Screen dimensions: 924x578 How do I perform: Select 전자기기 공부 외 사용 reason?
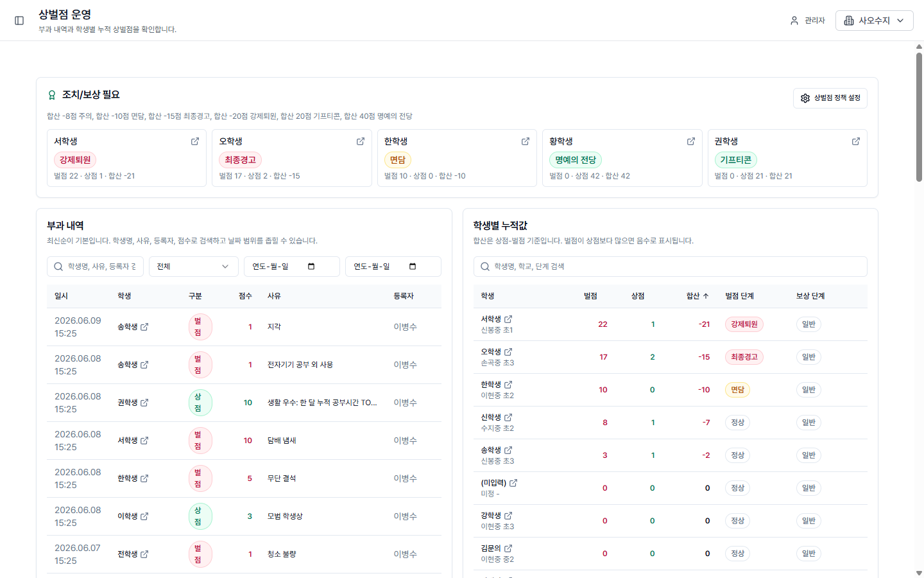point(300,365)
